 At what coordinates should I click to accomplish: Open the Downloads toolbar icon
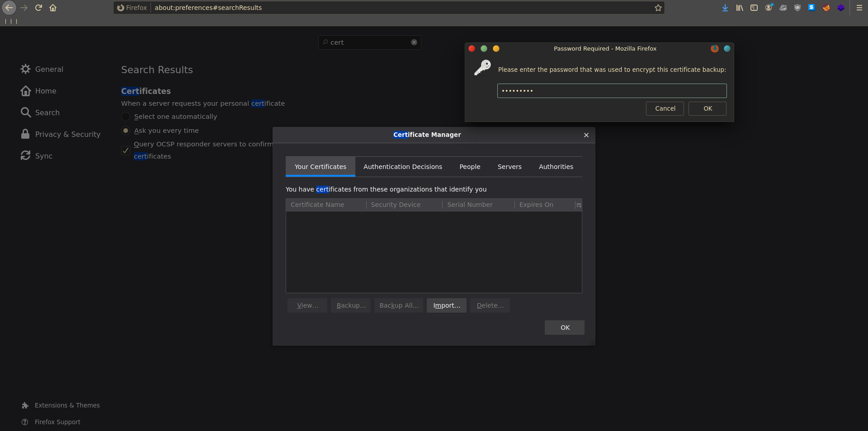click(x=725, y=8)
